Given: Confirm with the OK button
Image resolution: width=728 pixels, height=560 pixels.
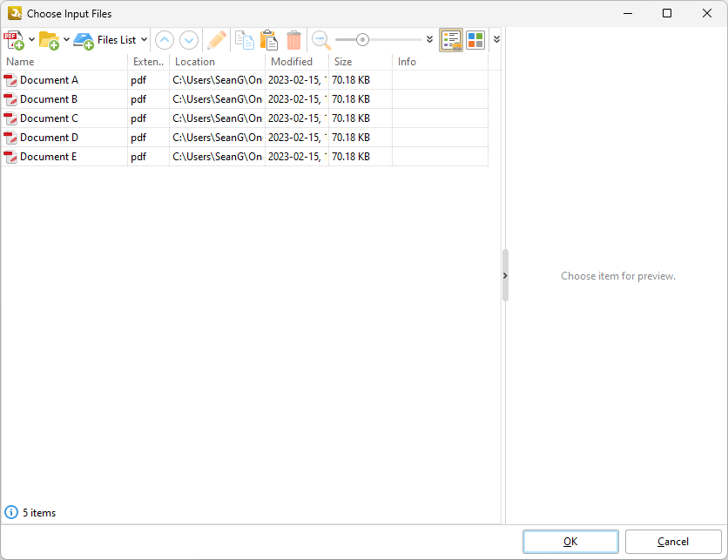Looking at the screenshot, I should [x=570, y=542].
